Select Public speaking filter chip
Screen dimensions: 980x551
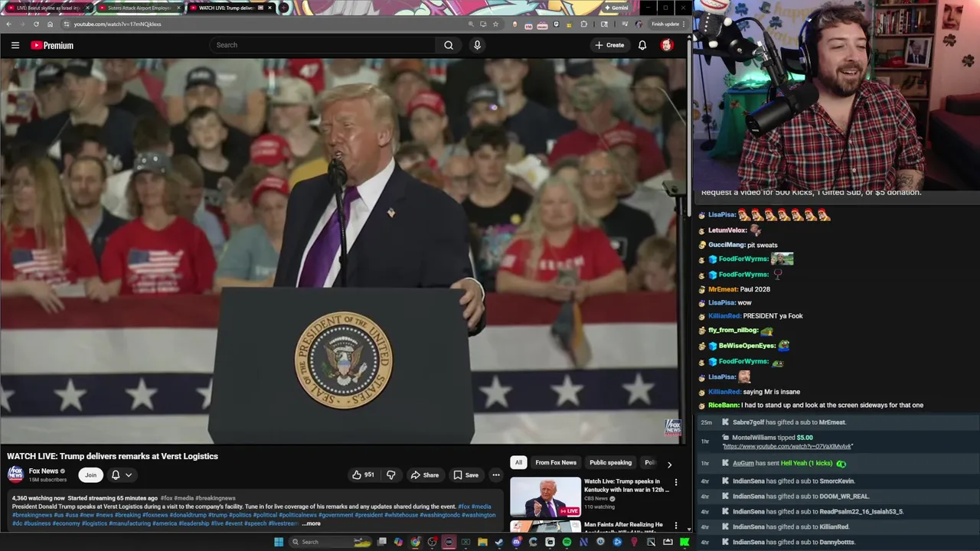tap(610, 462)
